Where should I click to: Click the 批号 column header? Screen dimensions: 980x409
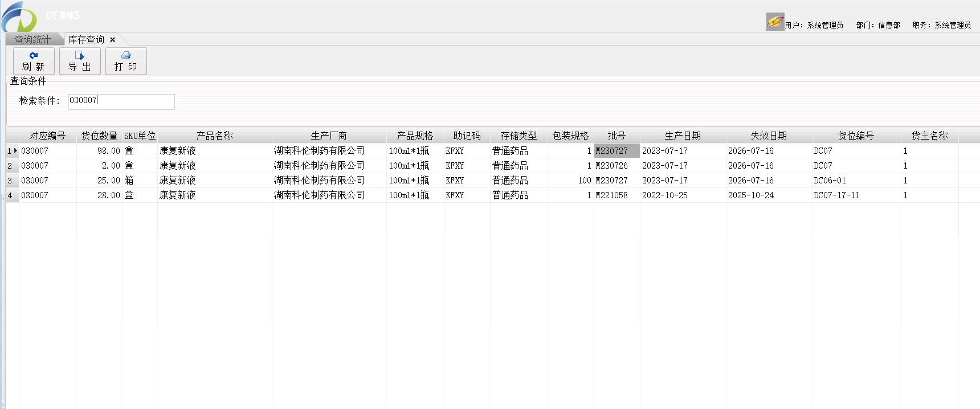point(616,136)
